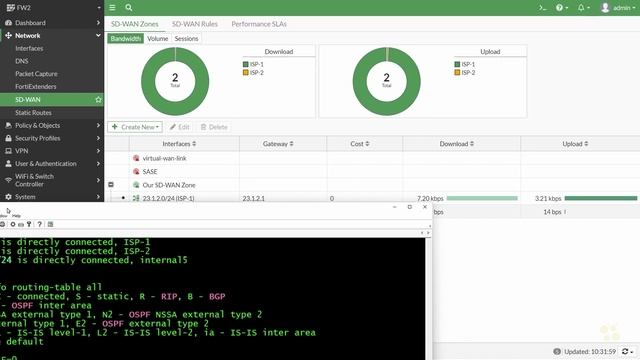640x360 pixels.
Task: Click the WiFi & Switch Controller icon
Action: coord(8,180)
